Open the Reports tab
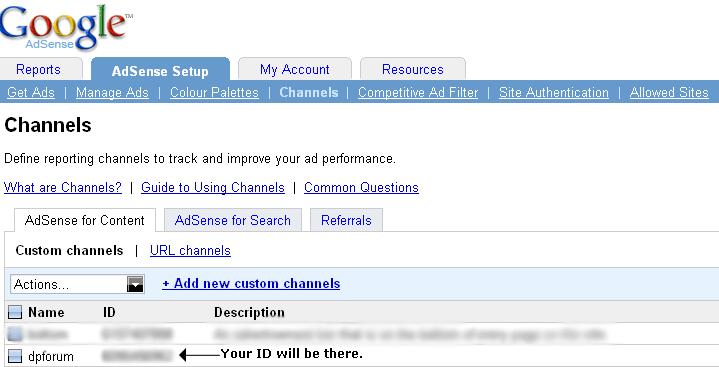 coord(39,69)
